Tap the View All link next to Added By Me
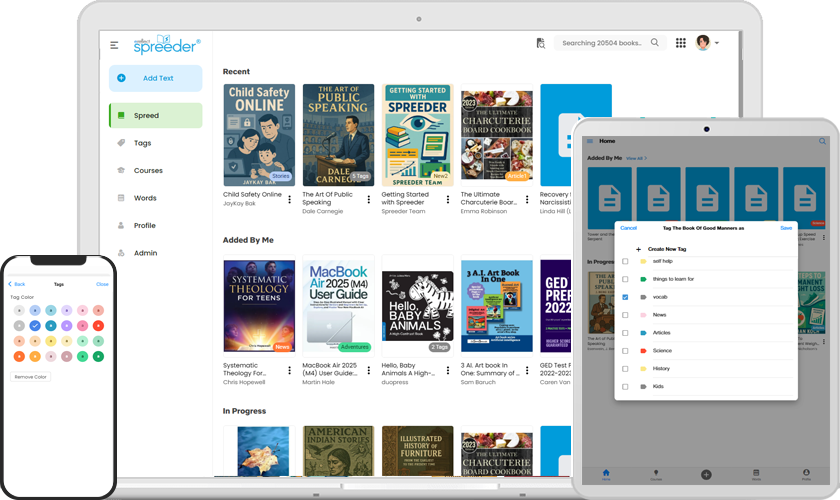840x500 pixels. [x=636, y=159]
